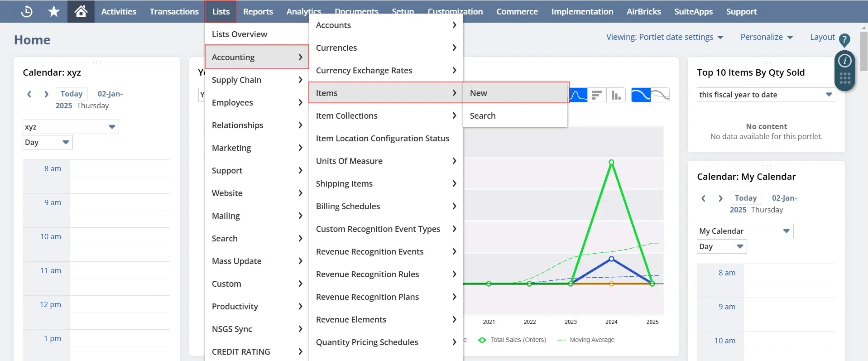Open the Day view dropdown in My Calendar

[x=722, y=246]
